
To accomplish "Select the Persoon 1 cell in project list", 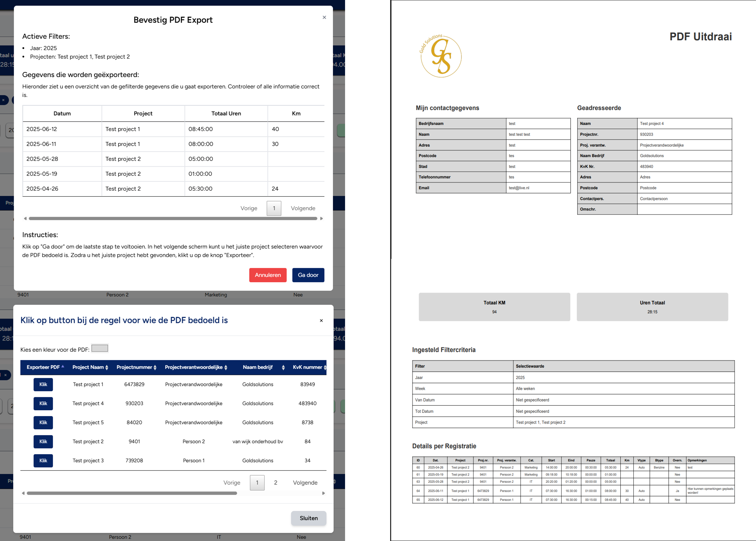I will 194,461.
